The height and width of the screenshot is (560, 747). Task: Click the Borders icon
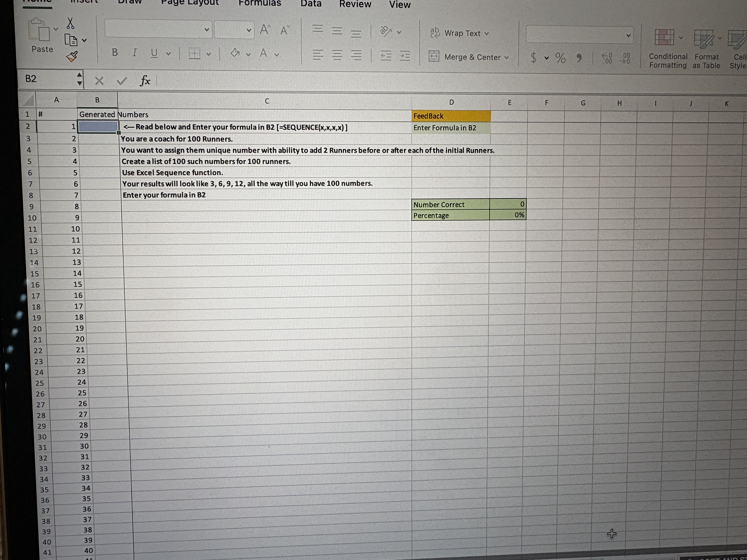(x=194, y=53)
